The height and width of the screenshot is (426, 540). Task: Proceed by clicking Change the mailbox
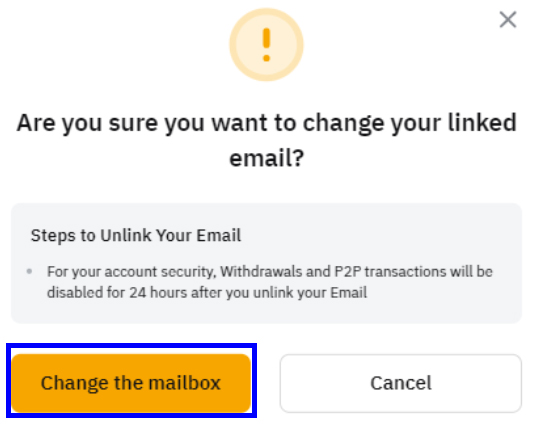click(131, 383)
